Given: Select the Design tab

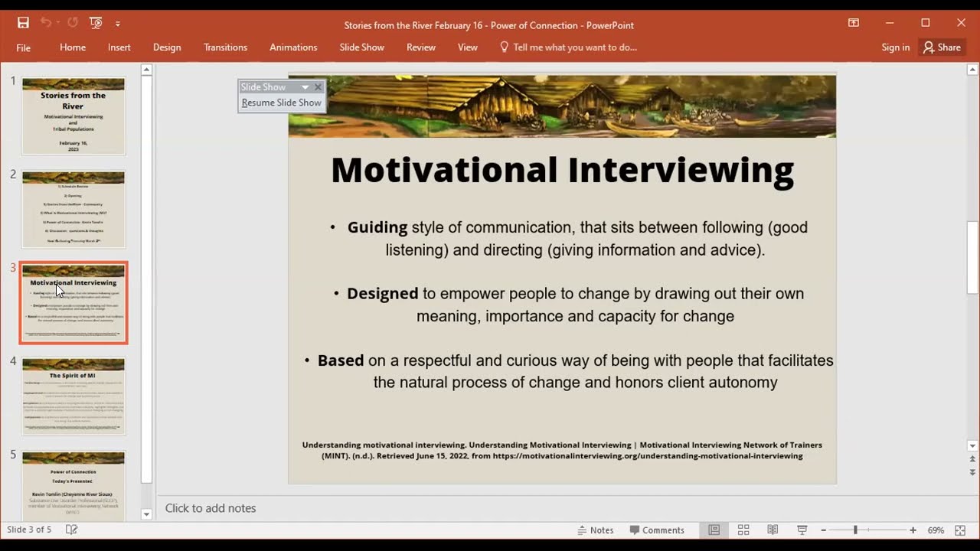Looking at the screenshot, I should pyautogui.click(x=167, y=47).
